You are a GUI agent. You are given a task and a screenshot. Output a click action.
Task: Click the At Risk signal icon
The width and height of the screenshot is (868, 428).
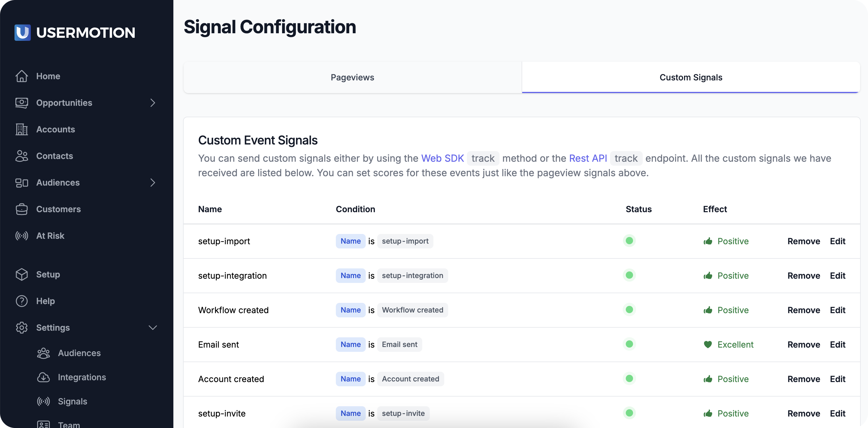[x=21, y=236]
